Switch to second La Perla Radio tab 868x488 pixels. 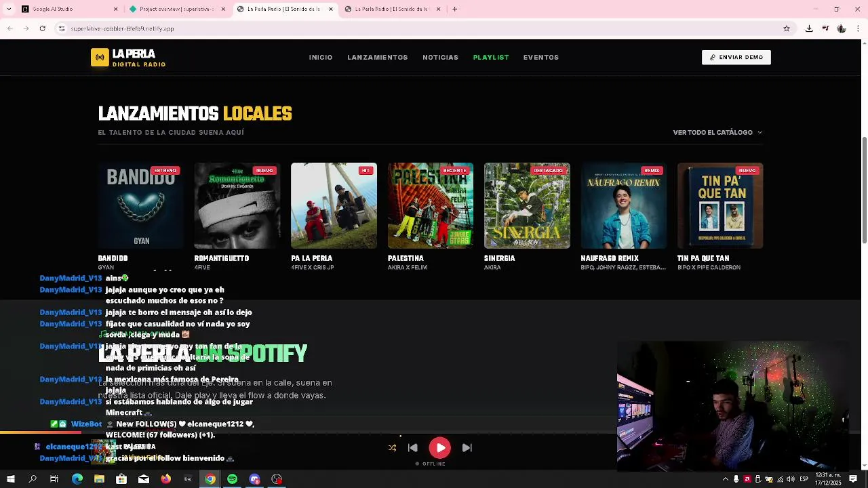click(x=393, y=9)
